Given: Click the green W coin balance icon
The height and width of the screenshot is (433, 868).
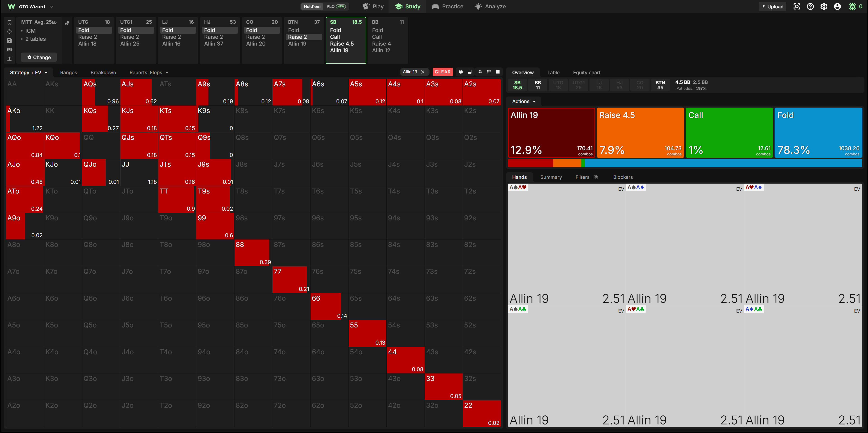Looking at the screenshot, I should pos(852,6).
